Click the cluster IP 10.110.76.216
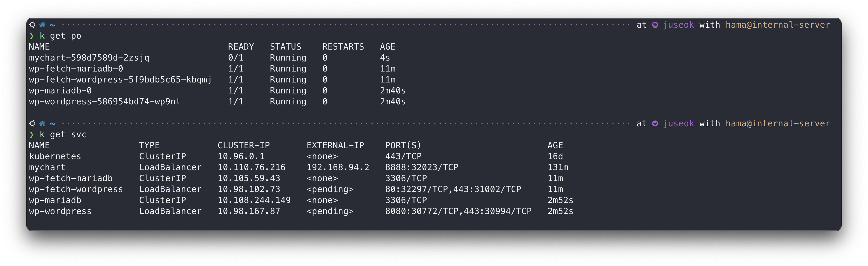The image size is (868, 266). 251,167
